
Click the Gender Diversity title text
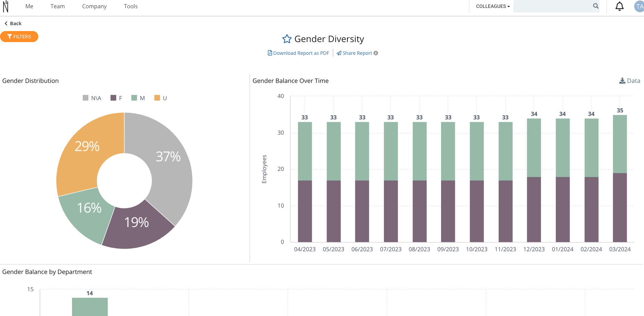329,39
